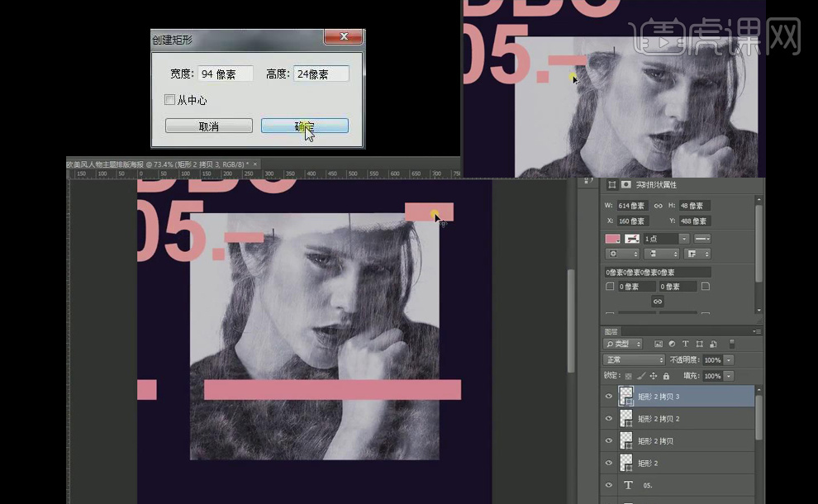818x504 pixels.
Task: Click the mask icon in properties panel
Action: tap(626, 185)
